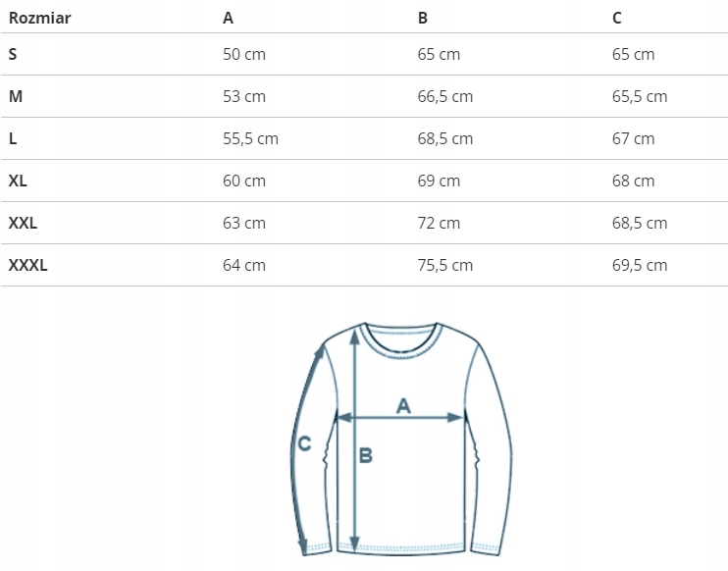Click the letter B label in shirt diagram

(x=365, y=455)
